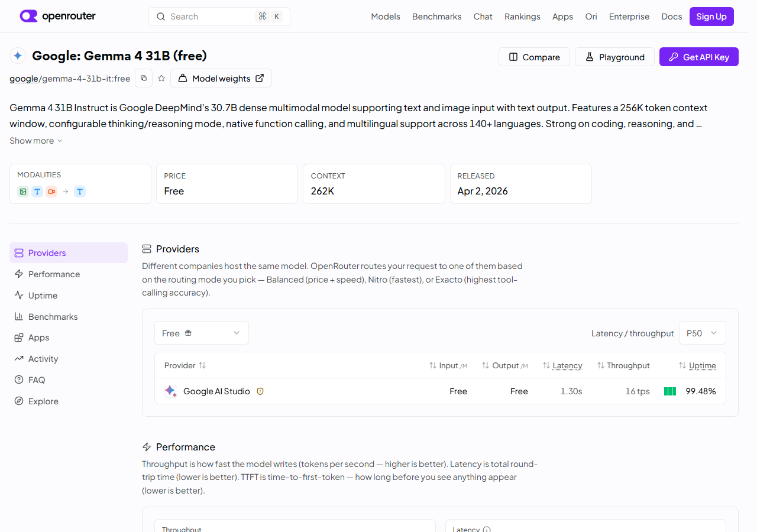
Task: Click the magnifier icon in Search
Action: 161,17
